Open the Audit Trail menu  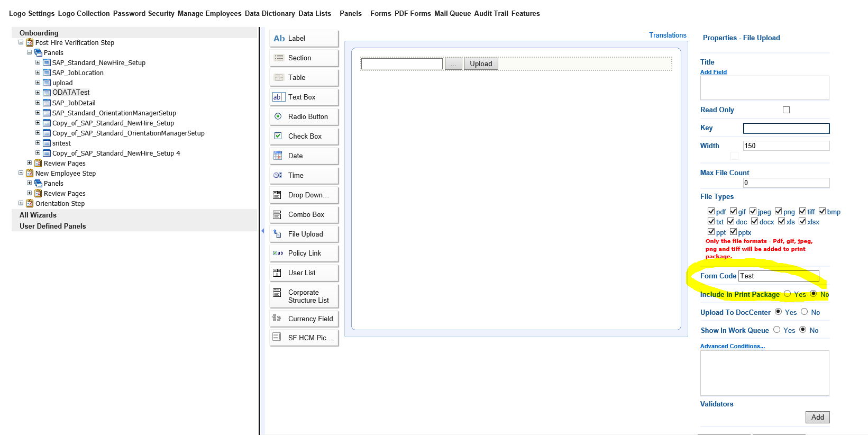(491, 13)
